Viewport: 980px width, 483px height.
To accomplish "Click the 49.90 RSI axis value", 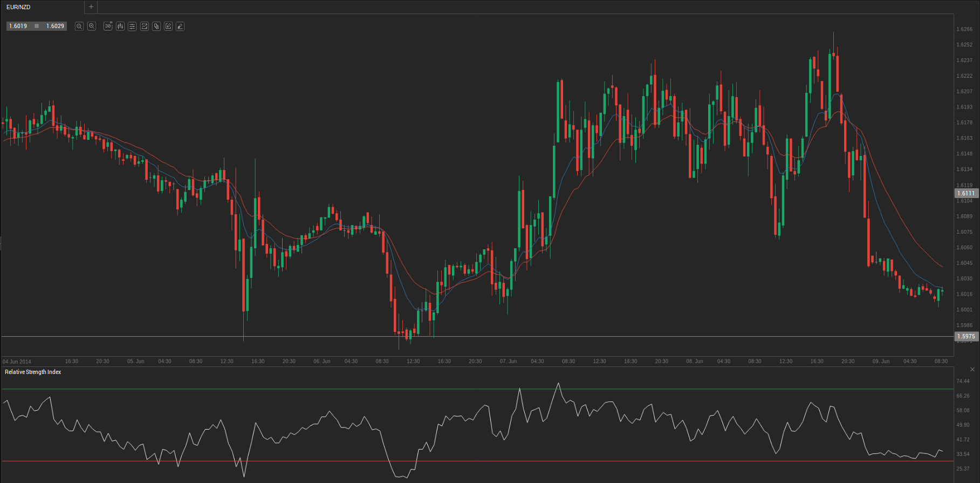I will [963, 425].
